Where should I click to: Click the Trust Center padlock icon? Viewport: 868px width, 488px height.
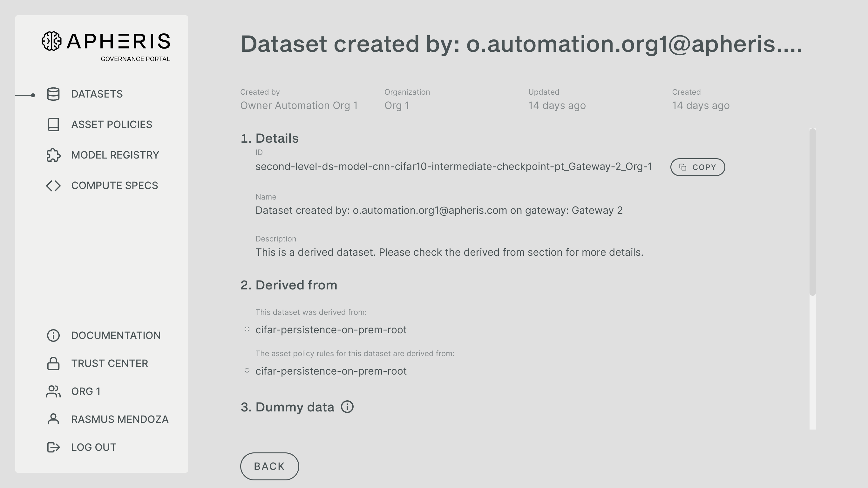53,363
